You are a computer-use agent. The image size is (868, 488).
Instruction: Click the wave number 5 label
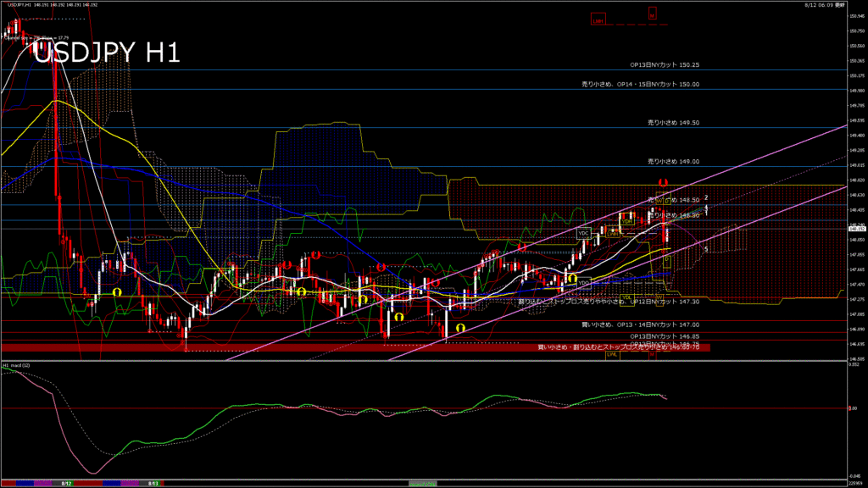pos(707,249)
